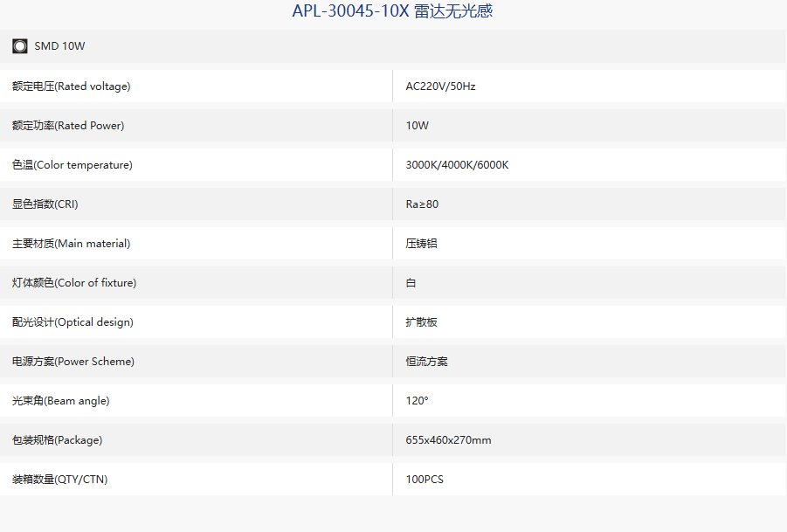The width and height of the screenshot is (787, 532).
Task: Select the 恒流方案 power scheme value
Action: pos(426,362)
